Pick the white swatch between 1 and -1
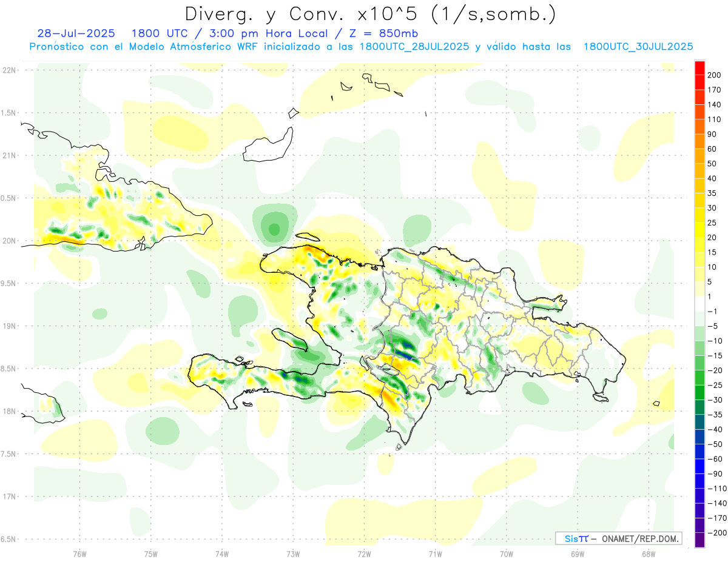 click(699, 304)
